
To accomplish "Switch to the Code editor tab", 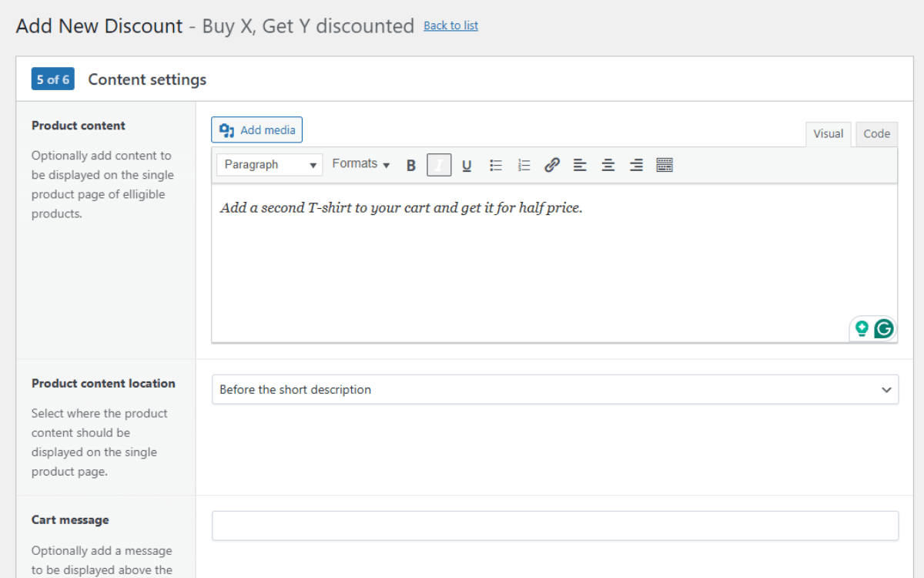I will [x=876, y=134].
